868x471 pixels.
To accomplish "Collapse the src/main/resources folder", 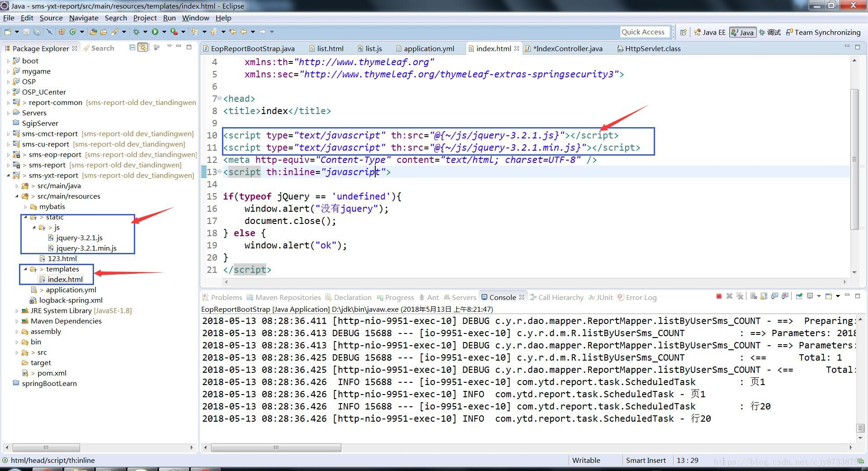I will pyautogui.click(x=17, y=196).
